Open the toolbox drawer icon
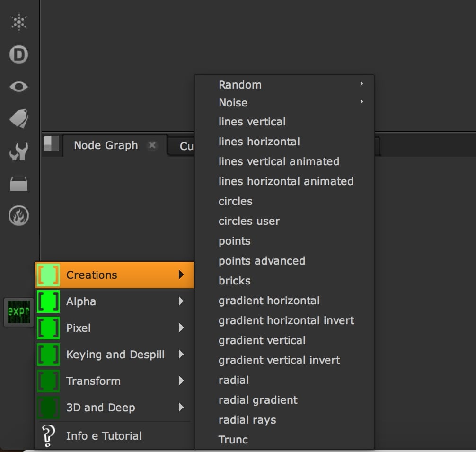Viewport: 476px width, 452px height. [x=19, y=184]
